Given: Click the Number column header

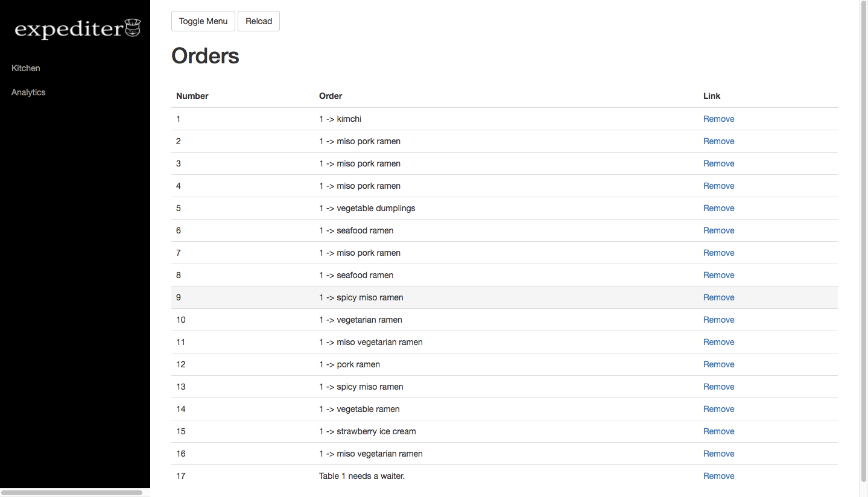Looking at the screenshot, I should (192, 96).
